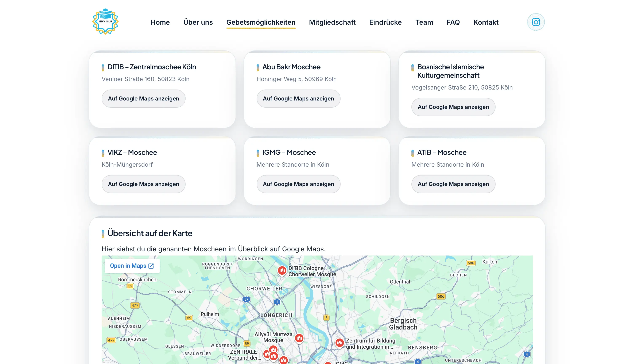
Task: Click the LONGERICH district label on the map
Action: [x=276, y=315]
